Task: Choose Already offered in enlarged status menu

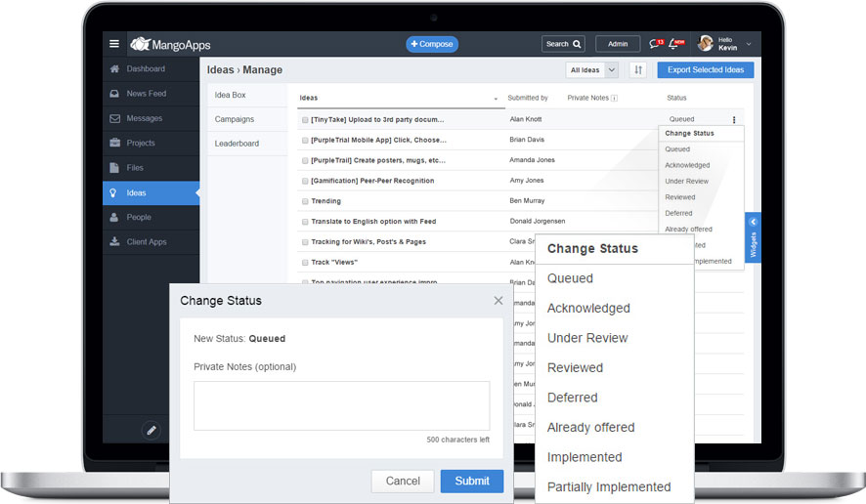Action: click(x=590, y=427)
